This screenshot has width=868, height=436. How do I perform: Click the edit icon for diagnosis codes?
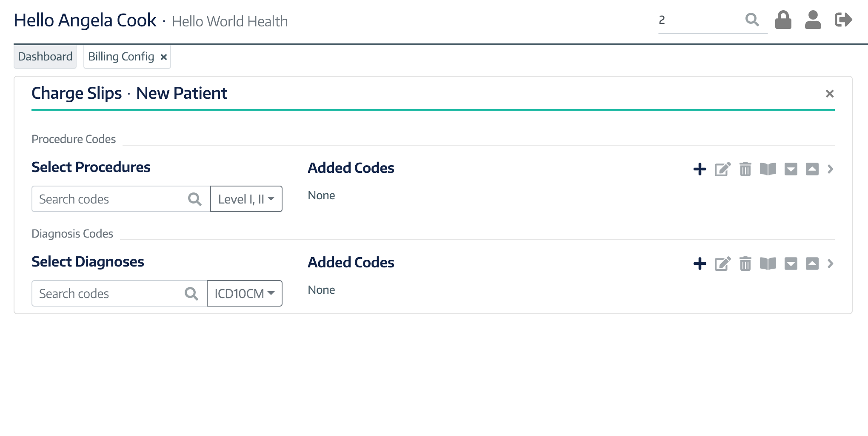coord(722,264)
